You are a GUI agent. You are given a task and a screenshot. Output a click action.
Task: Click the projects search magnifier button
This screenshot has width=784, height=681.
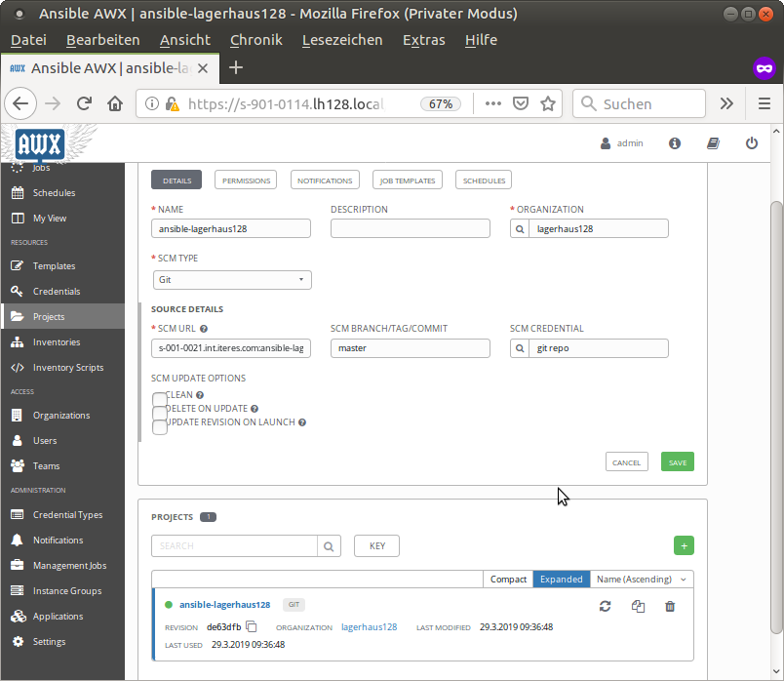coord(329,546)
